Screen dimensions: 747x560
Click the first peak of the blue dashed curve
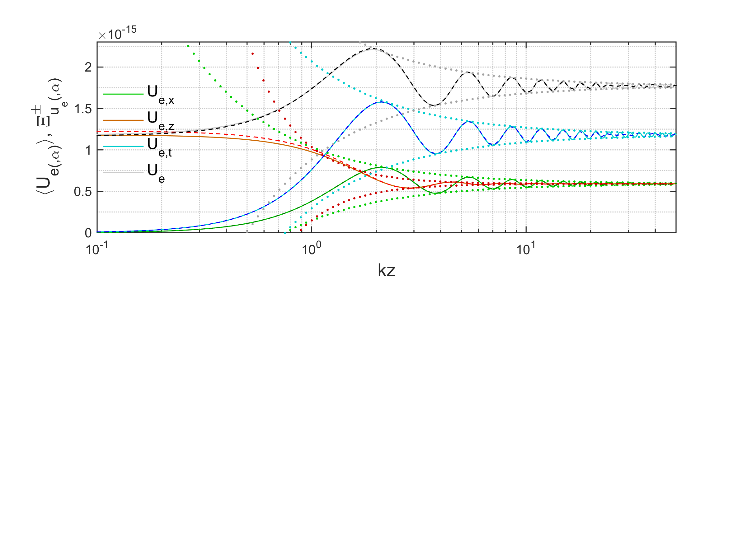click(381, 102)
